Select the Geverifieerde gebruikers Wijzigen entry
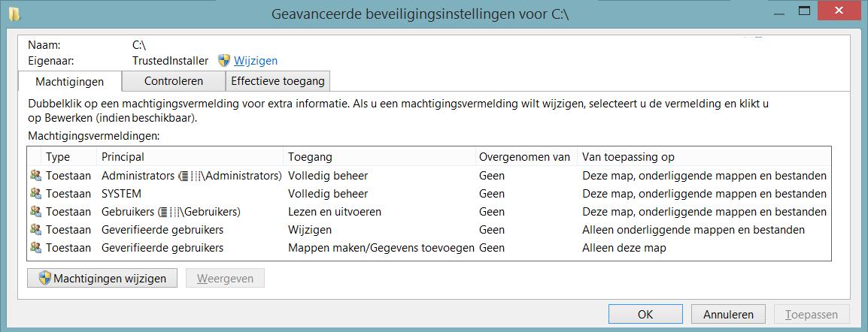This screenshot has width=868, height=332. (x=162, y=230)
